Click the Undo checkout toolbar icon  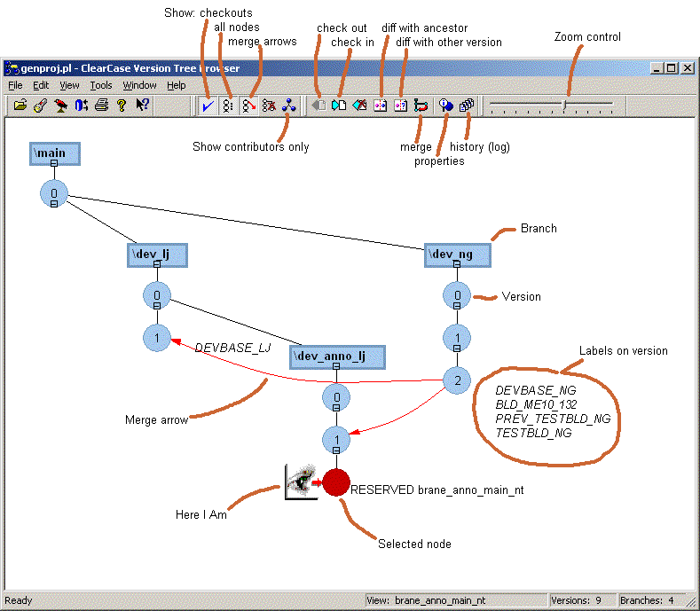tap(359, 106)
